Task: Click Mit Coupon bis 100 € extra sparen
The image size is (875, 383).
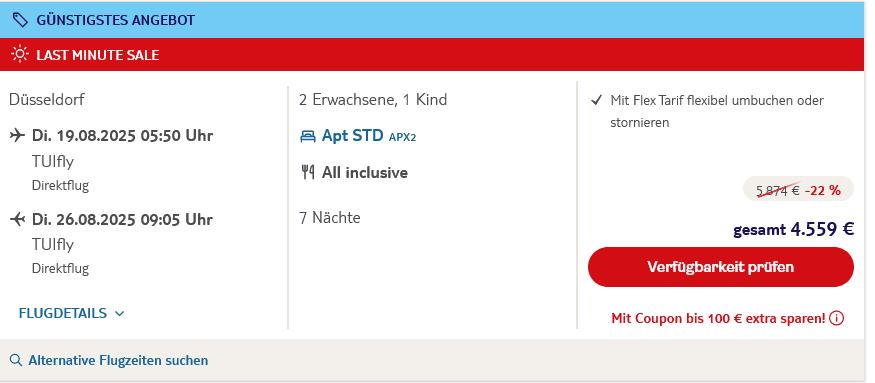Action: [718, 319]
